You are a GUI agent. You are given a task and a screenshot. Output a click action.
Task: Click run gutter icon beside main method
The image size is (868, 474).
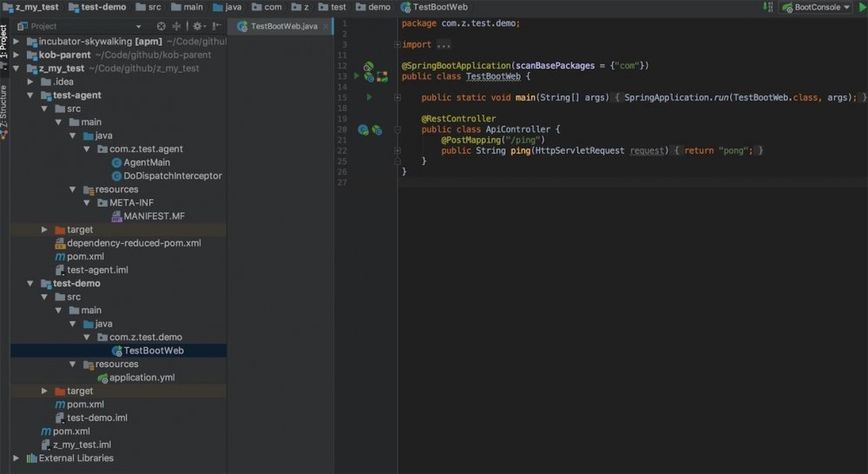pyautogui.click(x=369, y=97)
